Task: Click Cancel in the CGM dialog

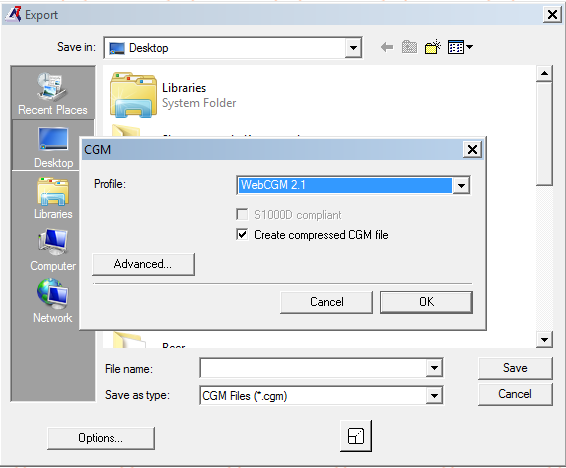Action: (x=326, y=302)
